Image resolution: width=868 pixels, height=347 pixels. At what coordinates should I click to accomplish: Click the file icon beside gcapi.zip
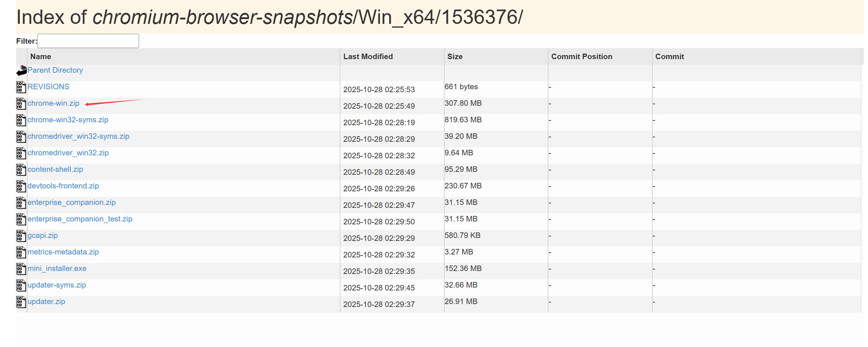pyautogui.click(x=21, y=236)
